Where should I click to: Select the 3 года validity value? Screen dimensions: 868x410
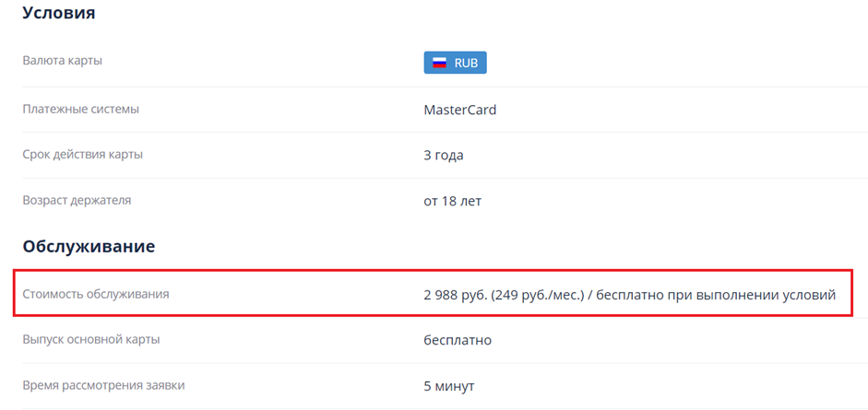click(x=443, y=155)
